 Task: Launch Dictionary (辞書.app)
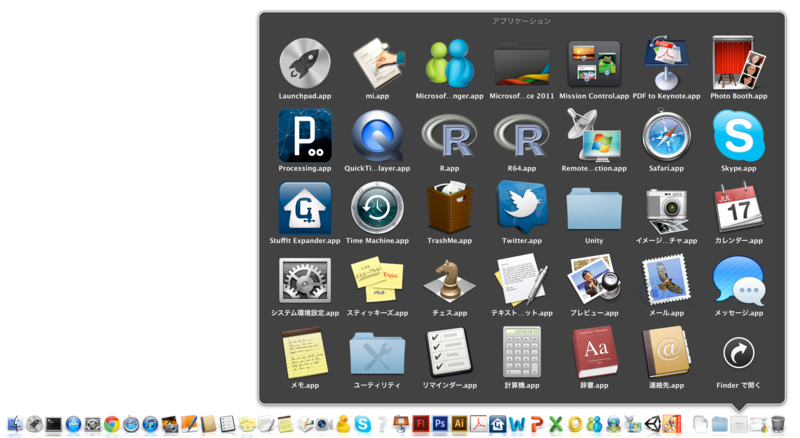[594, 352]
